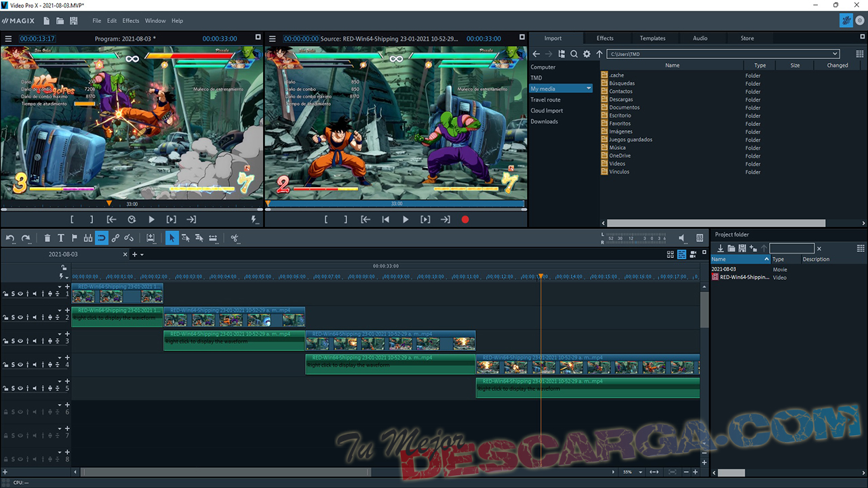Click the ungroup objects icon
868x488 pixels.
129,238
